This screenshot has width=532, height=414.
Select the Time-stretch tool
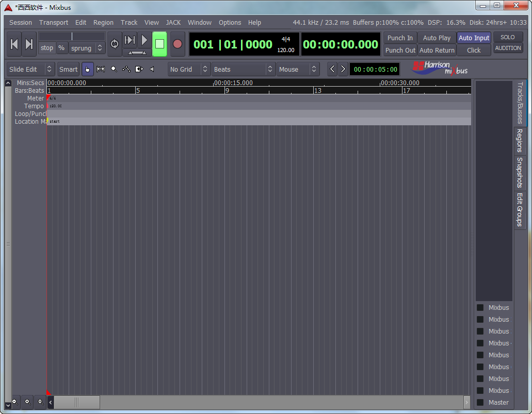(x=139, y=69)
